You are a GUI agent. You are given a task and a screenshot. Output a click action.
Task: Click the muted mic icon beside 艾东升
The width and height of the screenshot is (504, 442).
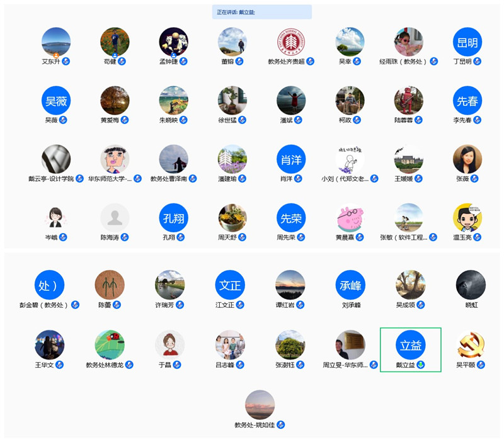pos(66,61)
